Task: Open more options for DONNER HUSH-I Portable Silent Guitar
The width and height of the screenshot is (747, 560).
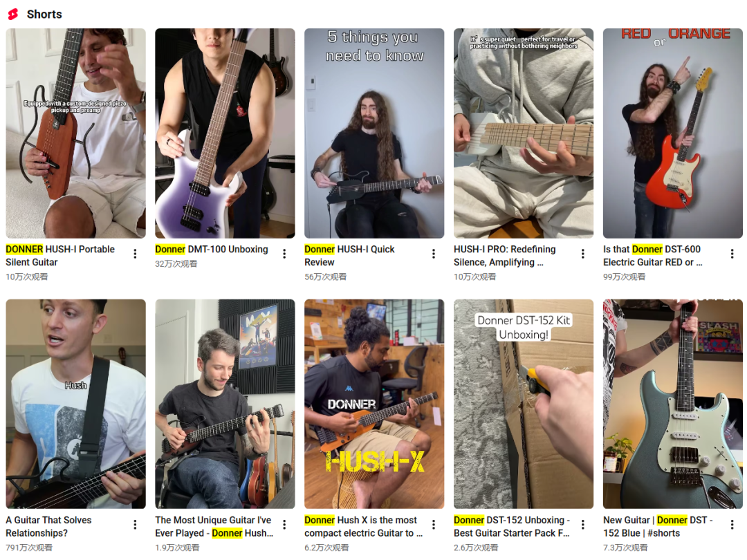Action: pos(136,254)
